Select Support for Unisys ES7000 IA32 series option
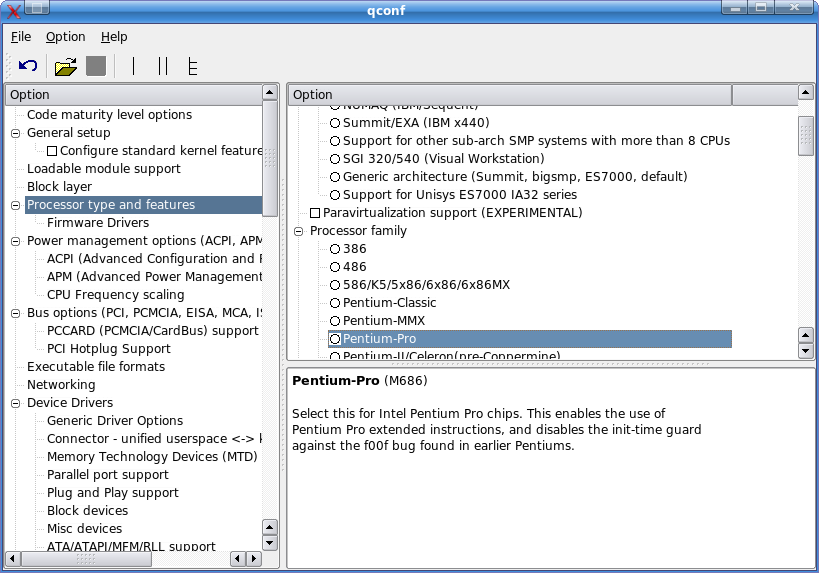The height and width of the screenshot is (573, 819). (x=335, y=195)
